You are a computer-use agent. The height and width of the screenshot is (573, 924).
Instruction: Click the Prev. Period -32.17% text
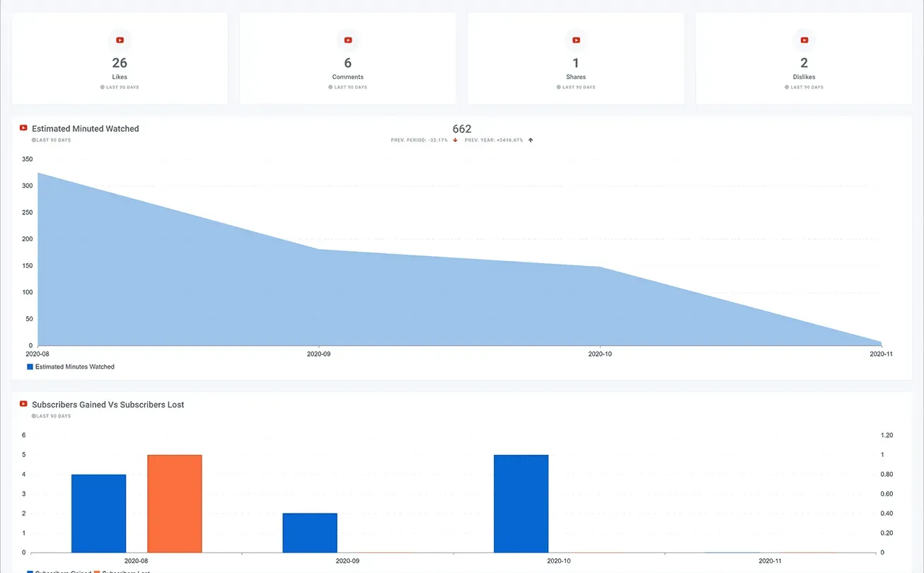tap(420, 140)
